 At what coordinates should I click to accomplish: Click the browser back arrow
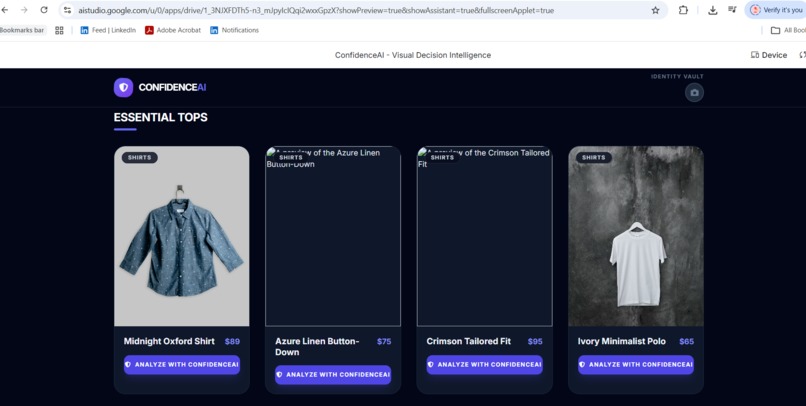(x=4, y=10)
